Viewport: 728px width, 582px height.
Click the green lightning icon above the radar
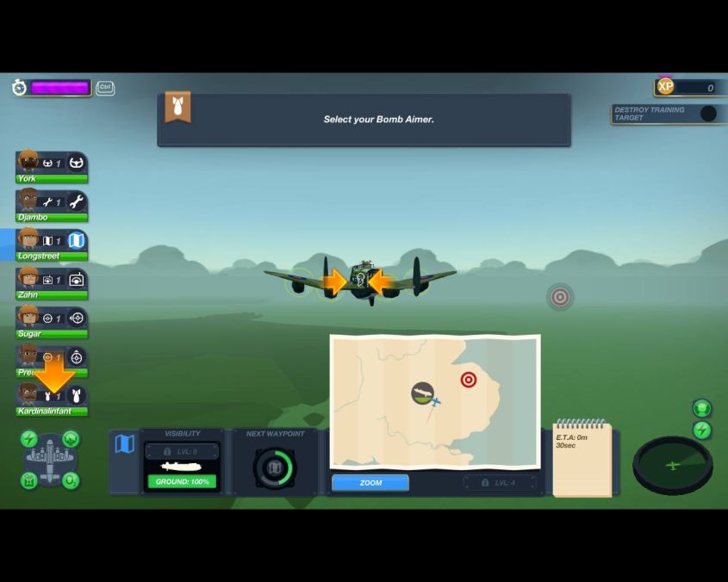coord(701,430)
